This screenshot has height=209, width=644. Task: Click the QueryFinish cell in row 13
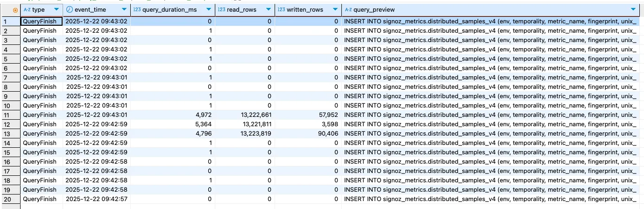[x=42, y=133]
